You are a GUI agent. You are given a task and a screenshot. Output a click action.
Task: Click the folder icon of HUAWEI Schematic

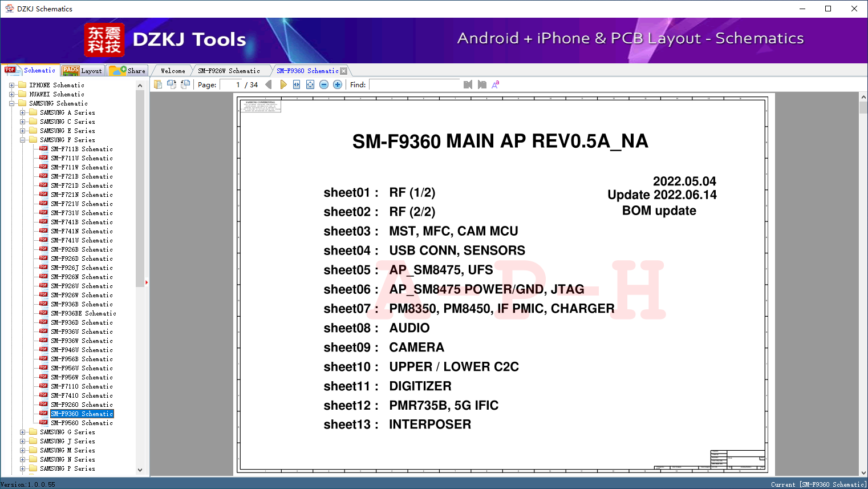(22, 94)
